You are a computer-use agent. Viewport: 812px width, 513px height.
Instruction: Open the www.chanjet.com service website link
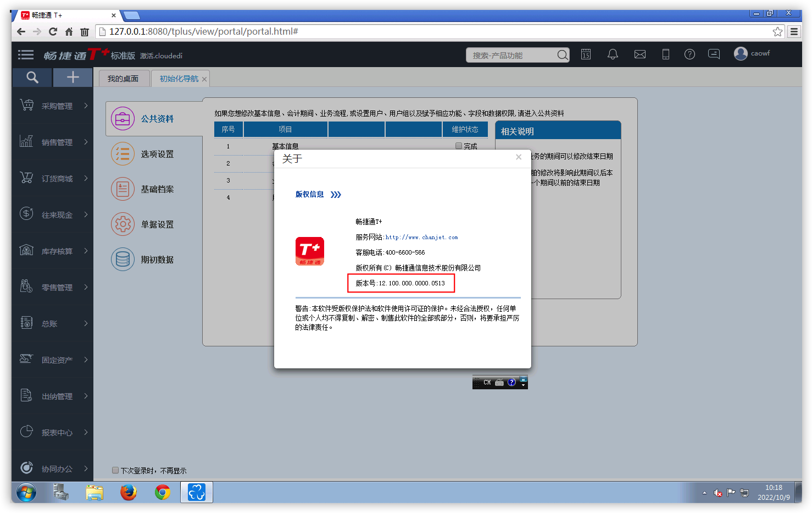click(421, 238)
